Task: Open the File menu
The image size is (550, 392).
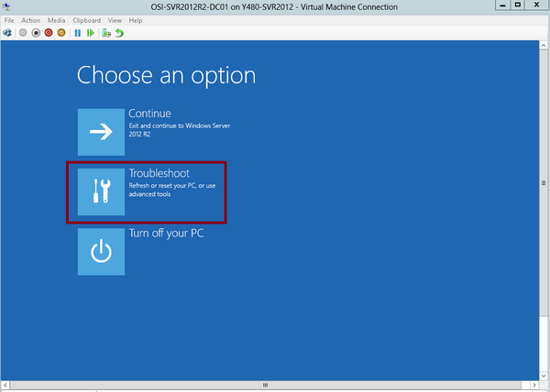Action: pos(8,19)
